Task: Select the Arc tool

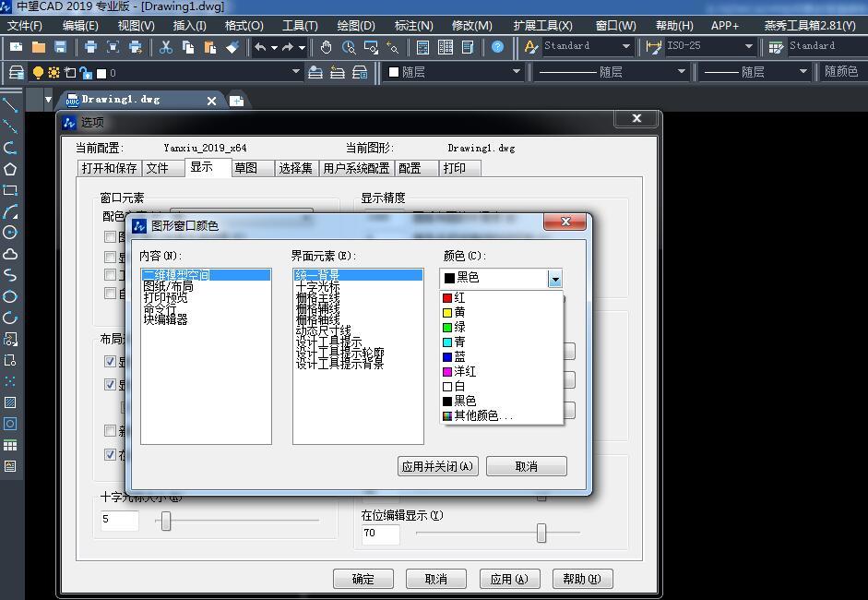Action: click(10, 211)
